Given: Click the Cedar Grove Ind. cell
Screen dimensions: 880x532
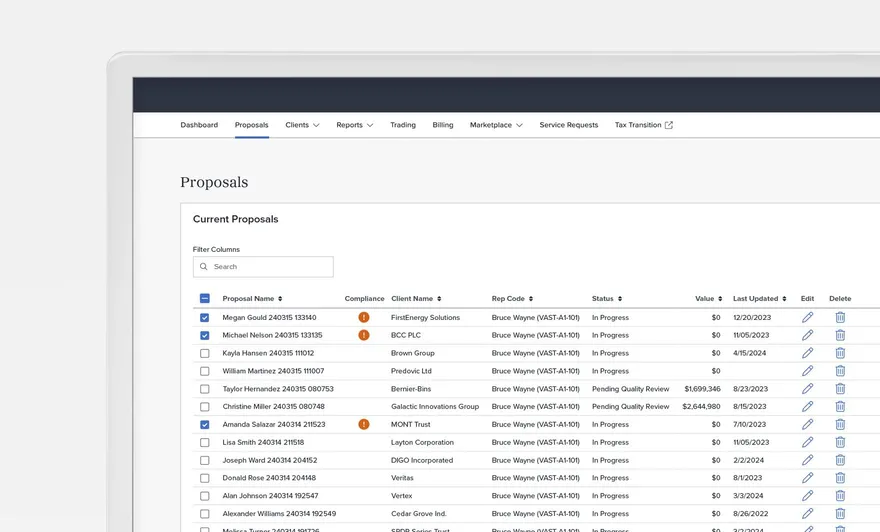Looking at the screenshot, I should point(419,514).
